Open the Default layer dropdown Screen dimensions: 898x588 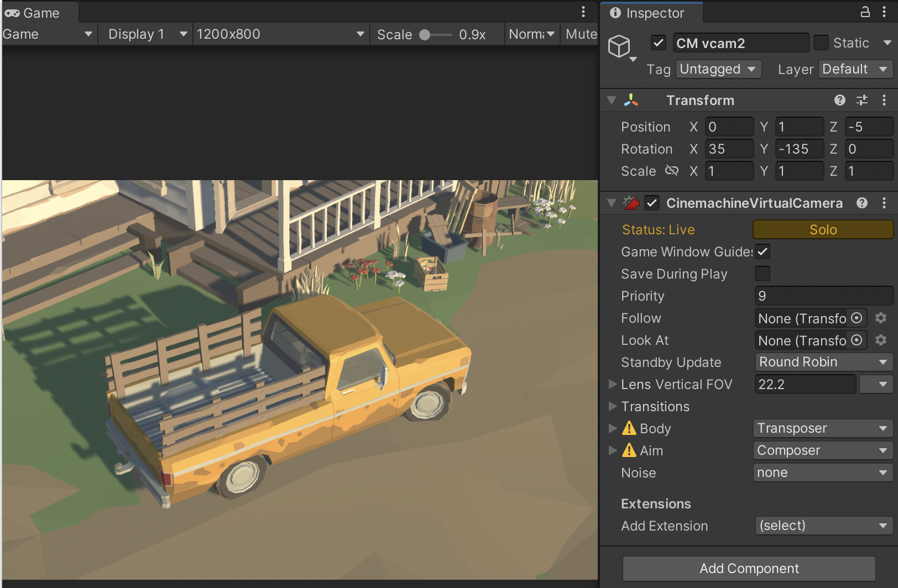[855, 69]
